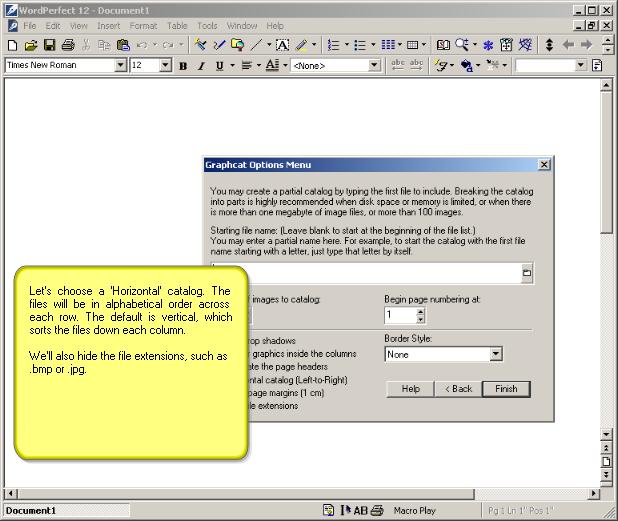The width and height of the screenshot is (618, 521).
Task: Click the font color A icon
Action: [x=272, y=65]
